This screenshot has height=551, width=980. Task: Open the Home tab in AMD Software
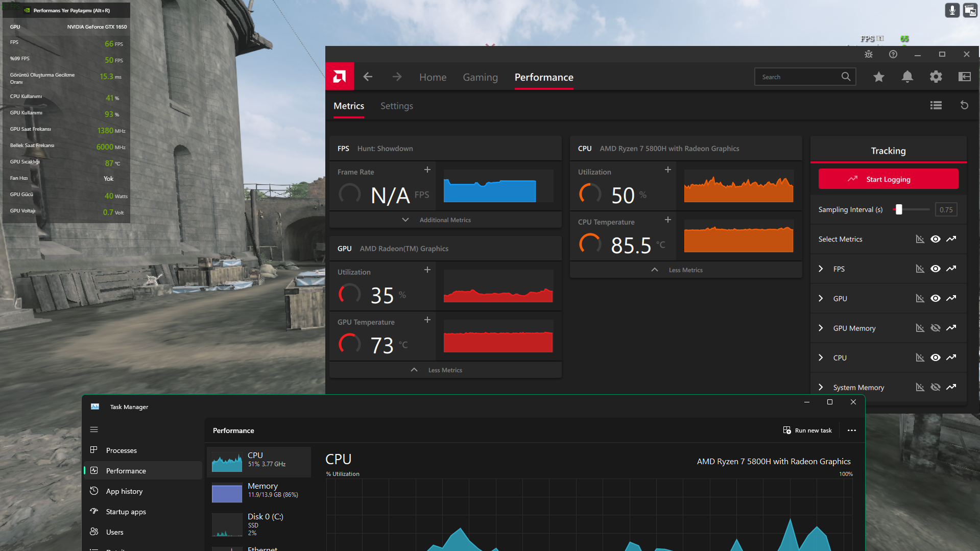[433, 77]
